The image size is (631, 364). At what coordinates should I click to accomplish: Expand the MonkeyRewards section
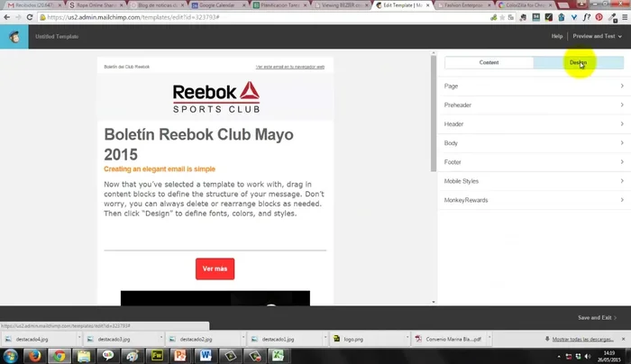pyautogui.click(x=534, y=200)
